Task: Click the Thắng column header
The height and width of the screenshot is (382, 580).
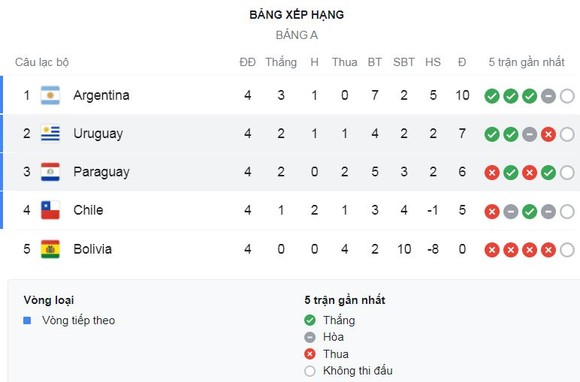Action: 281,62
